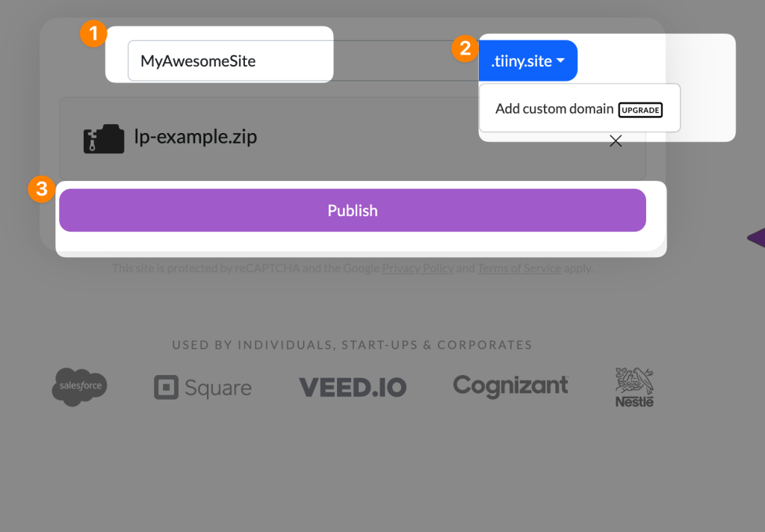Select the Salesforce logo

(79, 386)
